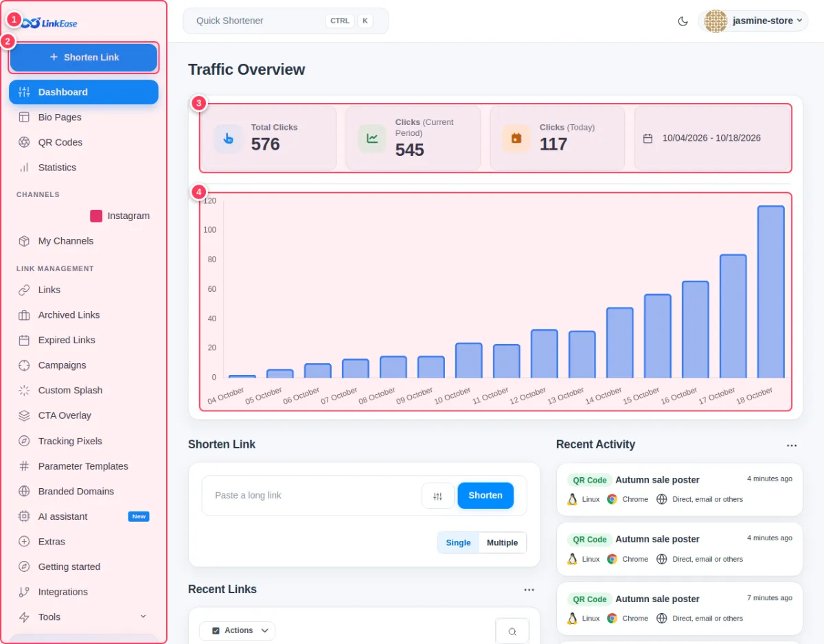824x644 pixels.
Task: Click the Extras plus-circle icon
Action: (24, 542)
